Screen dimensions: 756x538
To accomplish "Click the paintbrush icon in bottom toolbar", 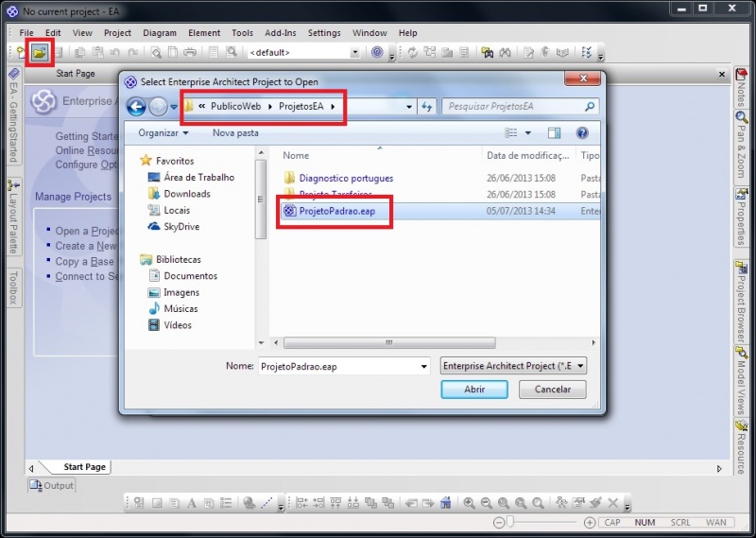I will click(x=595, y=503).
